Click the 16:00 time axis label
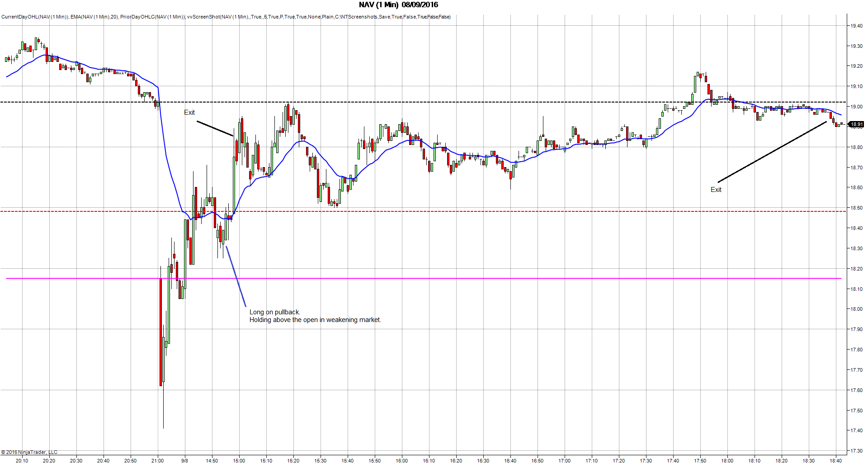 tap(401, 461)
